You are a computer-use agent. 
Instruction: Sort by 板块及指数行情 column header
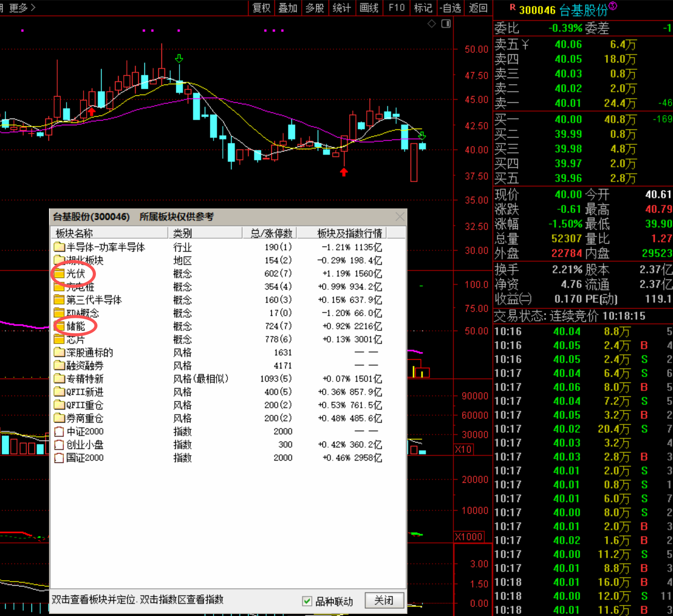coord(343,233)
